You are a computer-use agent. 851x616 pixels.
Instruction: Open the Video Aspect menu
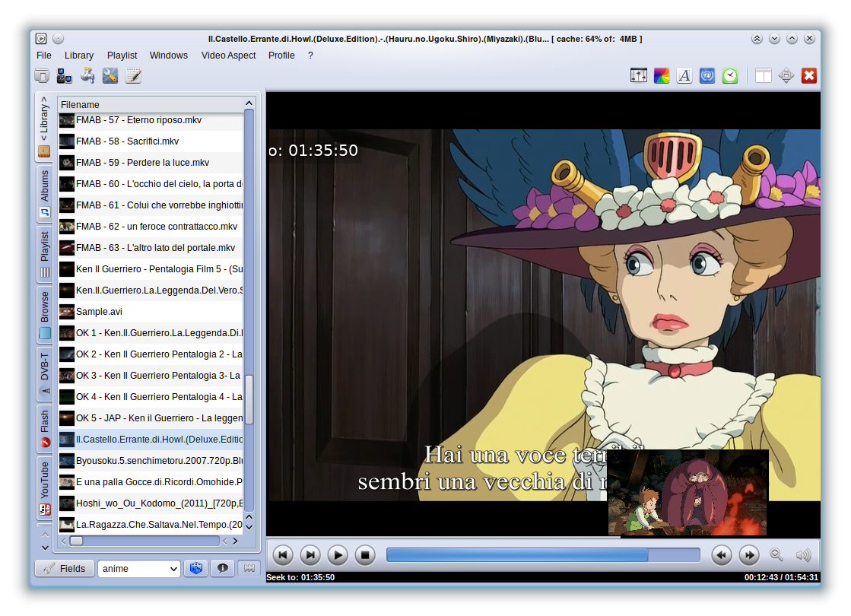tap(228, 56)
